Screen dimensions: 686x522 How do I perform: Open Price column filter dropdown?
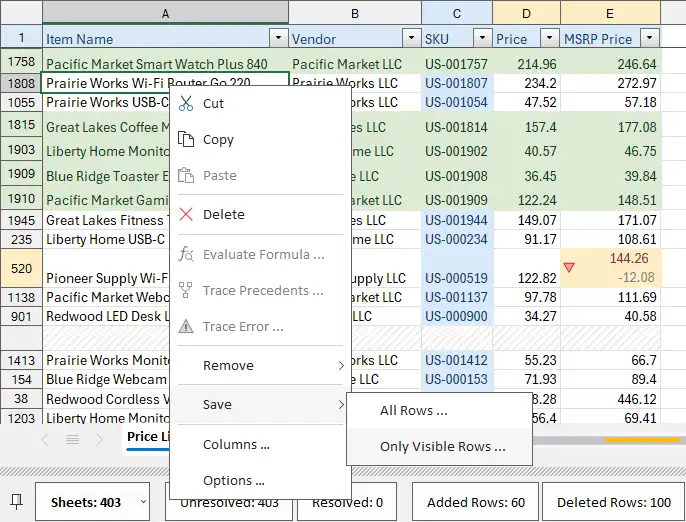550,38
